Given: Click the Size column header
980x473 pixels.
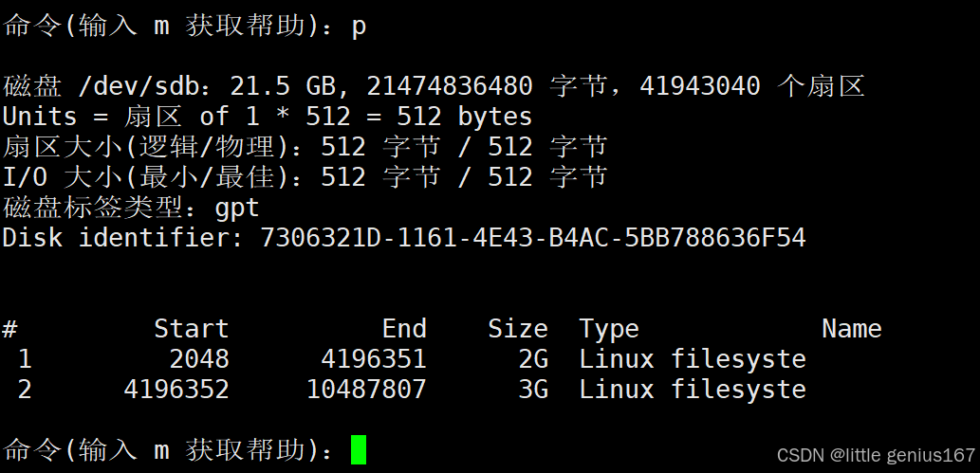Looking at the screenshot, I should pyautogui.click(x=517, y=329).
